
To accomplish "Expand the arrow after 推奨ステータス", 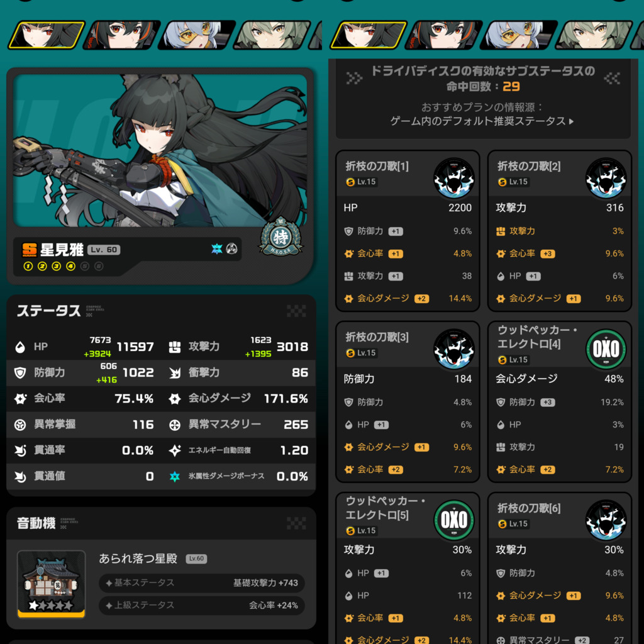I will click(571, 121).
